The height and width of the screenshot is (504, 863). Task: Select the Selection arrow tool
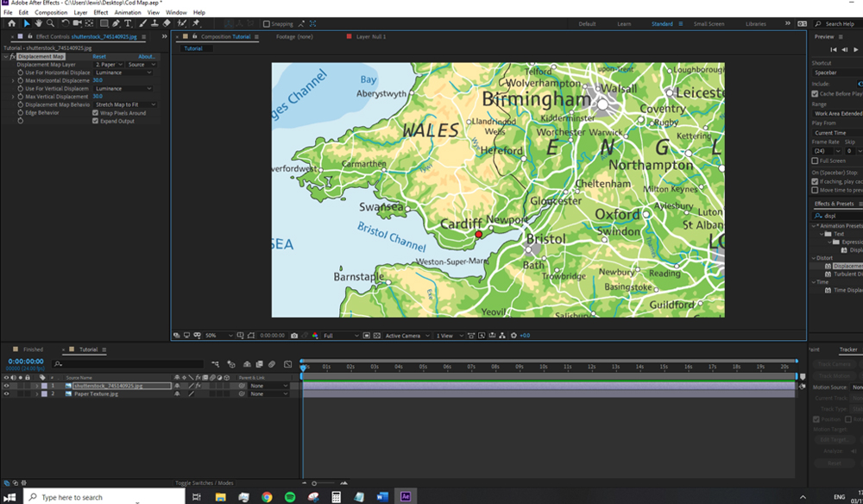(26, 23)
